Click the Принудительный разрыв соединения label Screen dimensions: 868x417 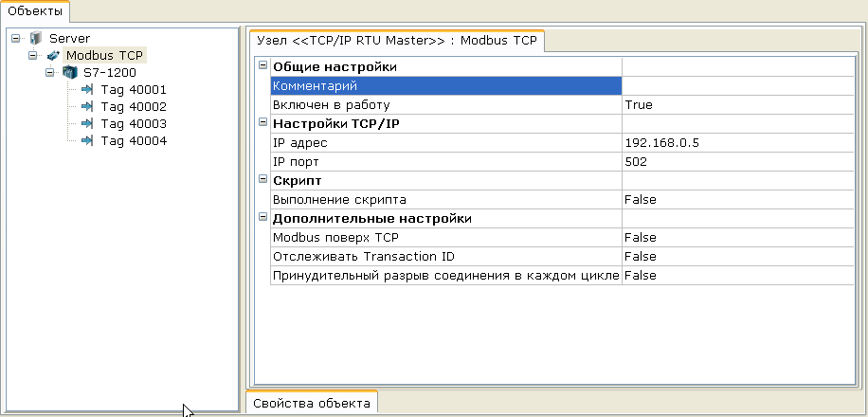point(445,275)
